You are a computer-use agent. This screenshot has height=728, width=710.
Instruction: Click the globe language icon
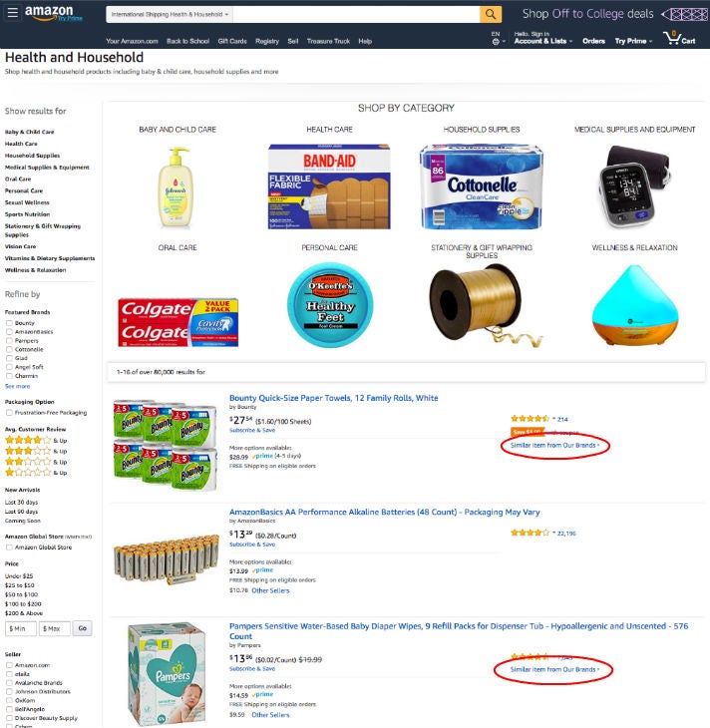(496, 41)
